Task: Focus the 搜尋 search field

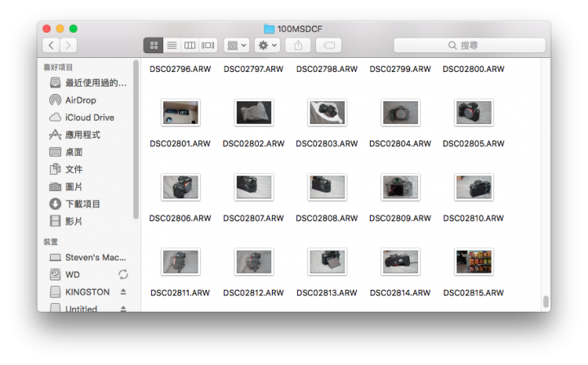Action: (x=470, y=46)
